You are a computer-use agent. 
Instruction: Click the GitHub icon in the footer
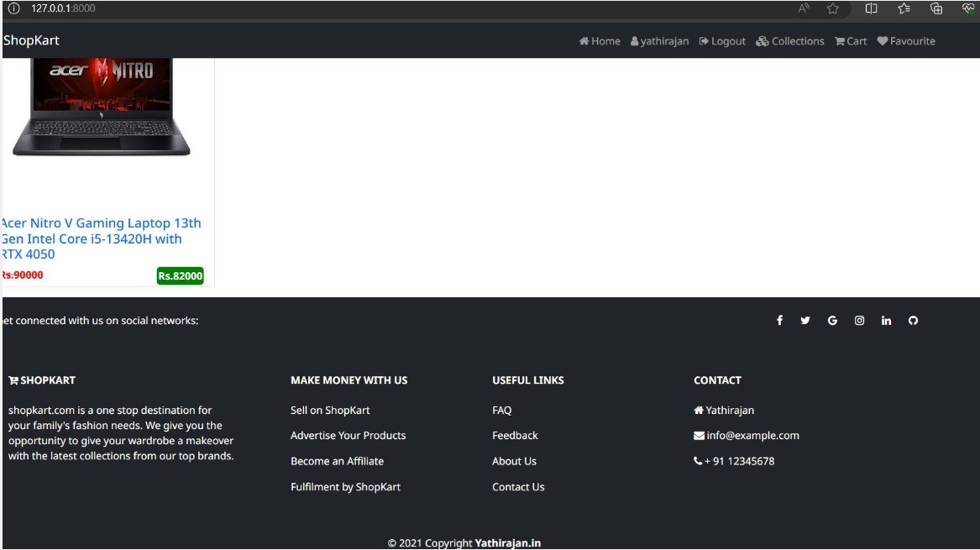[913, 320]
